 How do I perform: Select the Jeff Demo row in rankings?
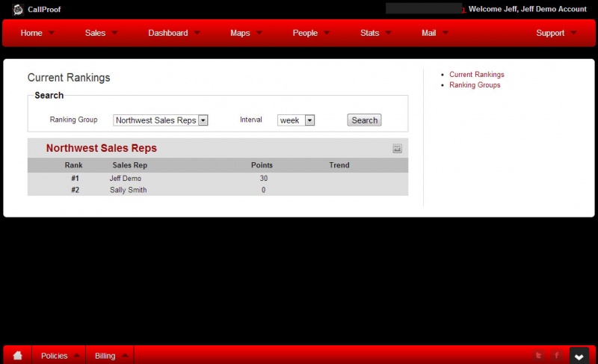pos(218,179)
